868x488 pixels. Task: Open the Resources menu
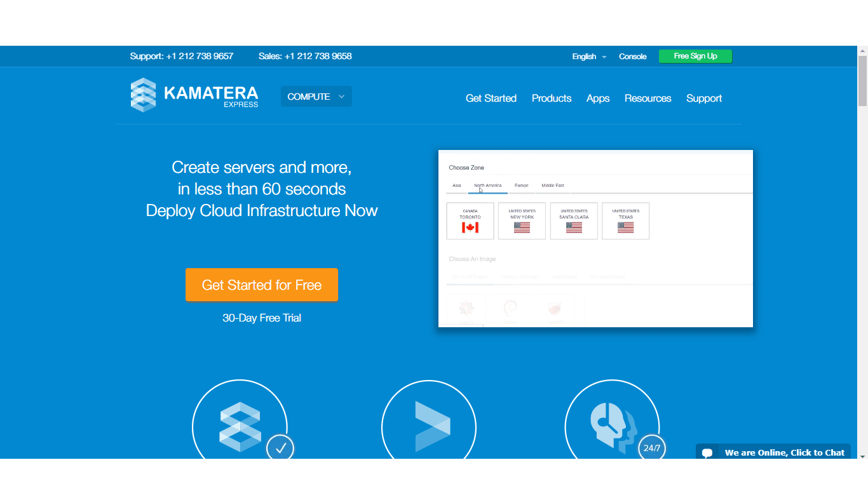[x=648, y=98]
